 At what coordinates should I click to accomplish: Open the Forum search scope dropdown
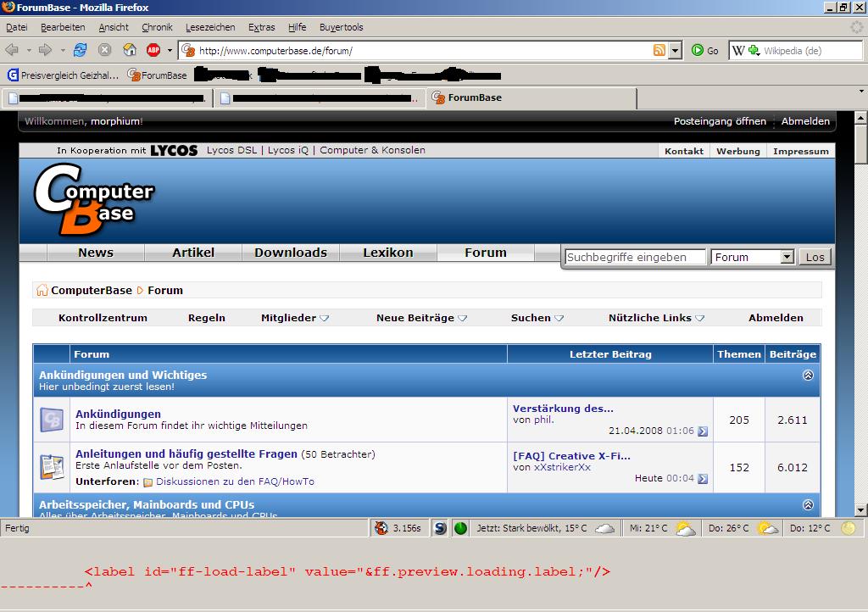click(x=753, y=257)
